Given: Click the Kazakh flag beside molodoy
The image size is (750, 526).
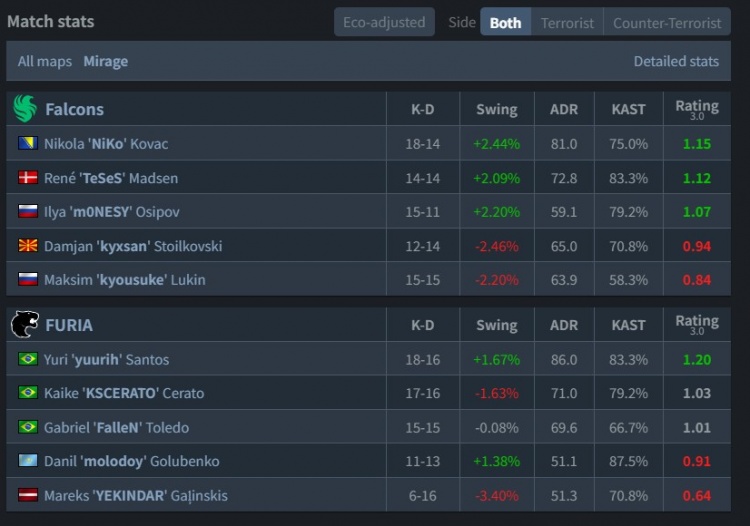Looking at the screenshot, I should click(x=27, y=461).
